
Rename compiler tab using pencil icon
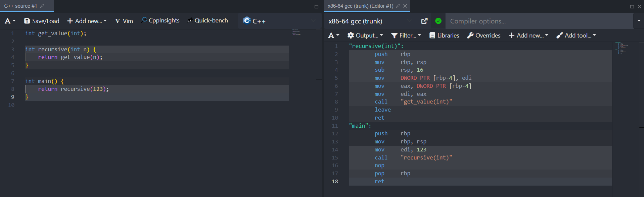398,6
